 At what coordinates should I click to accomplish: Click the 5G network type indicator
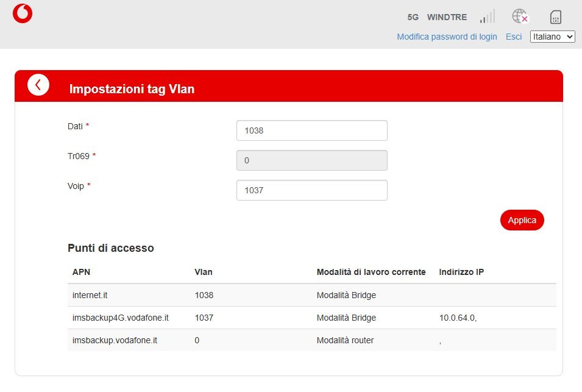click(x=413, y=17)
